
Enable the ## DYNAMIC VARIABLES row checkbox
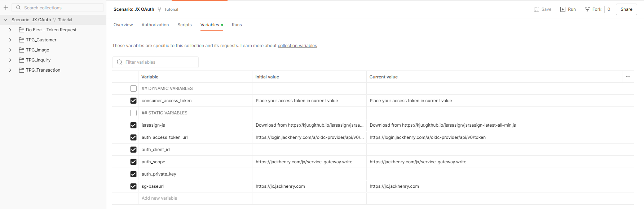click(x=133, y=88)
